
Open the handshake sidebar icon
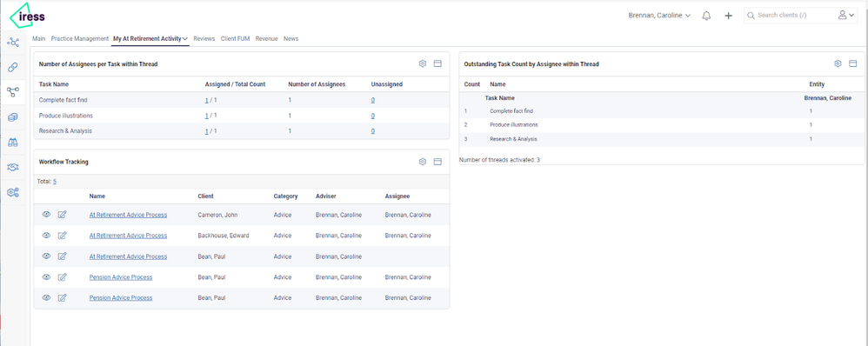[13, 167]
